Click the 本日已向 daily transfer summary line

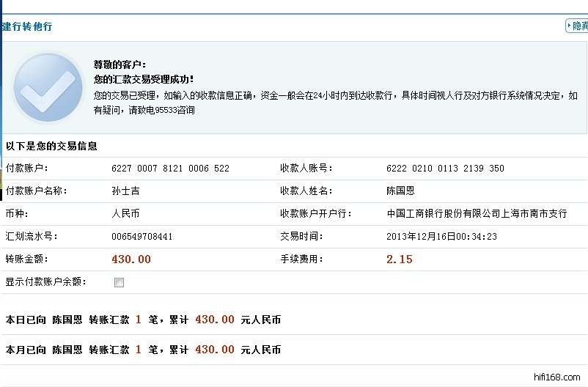pos(143,320)
